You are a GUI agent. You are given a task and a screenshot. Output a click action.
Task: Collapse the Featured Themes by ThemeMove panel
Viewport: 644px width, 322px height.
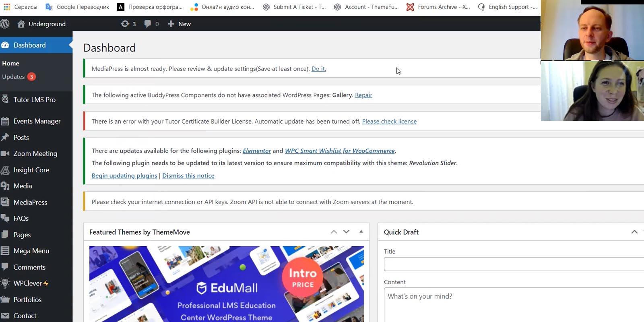(361, 232)
